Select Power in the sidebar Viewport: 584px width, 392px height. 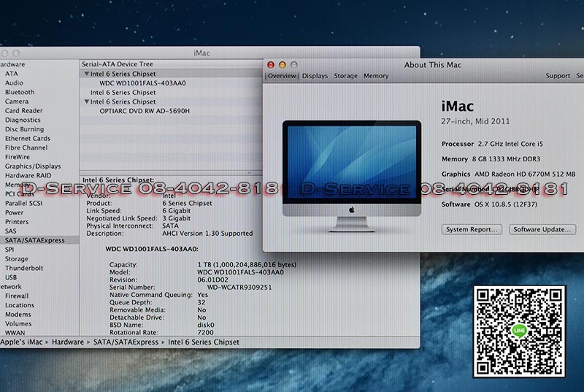[14, 212]
